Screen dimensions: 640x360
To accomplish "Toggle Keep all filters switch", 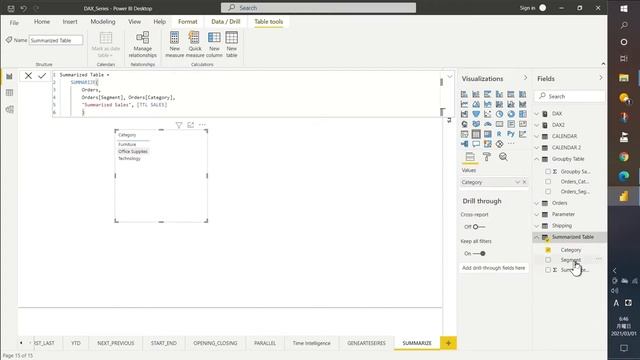I will [x=478, y=253].
